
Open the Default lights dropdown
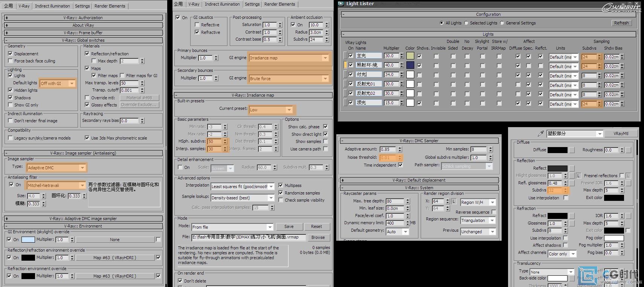point(58,84)
